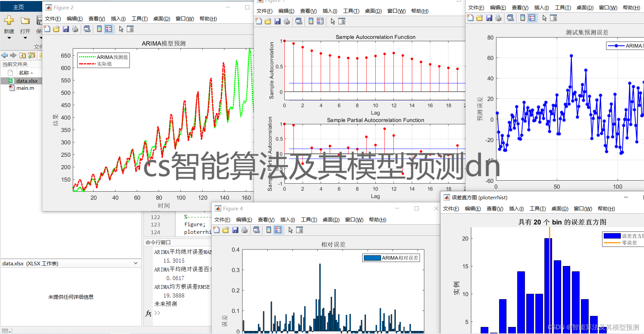Viewport: 644px width, 334px height.
Task: Click the back navigation arrow
Action: tap(4, 55)
